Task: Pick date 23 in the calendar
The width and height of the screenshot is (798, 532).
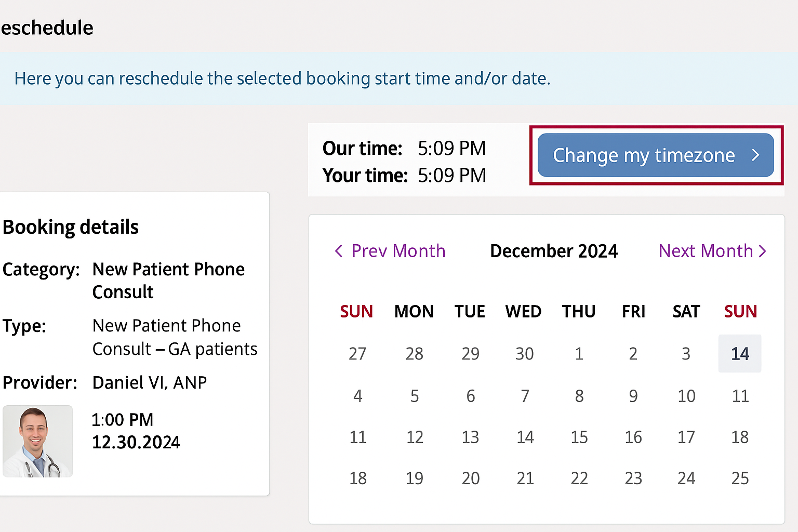Action: [633, 478]
